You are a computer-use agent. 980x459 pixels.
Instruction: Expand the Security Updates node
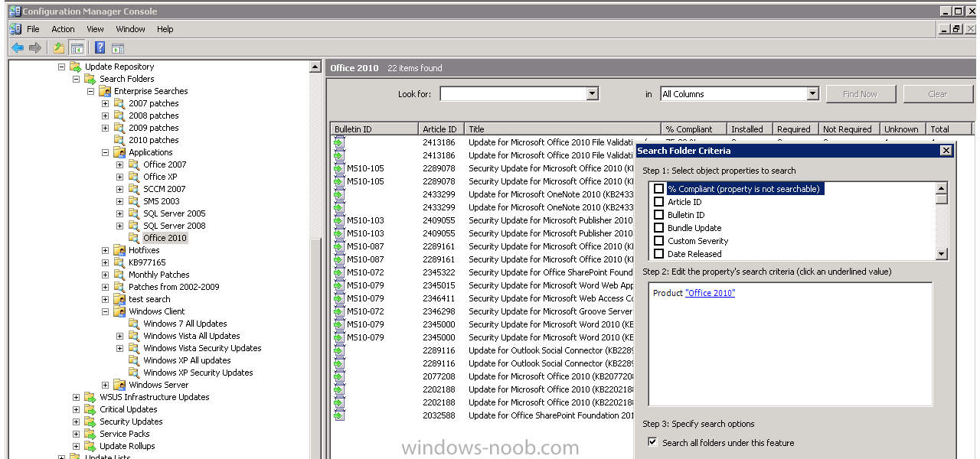pos(76,422)
